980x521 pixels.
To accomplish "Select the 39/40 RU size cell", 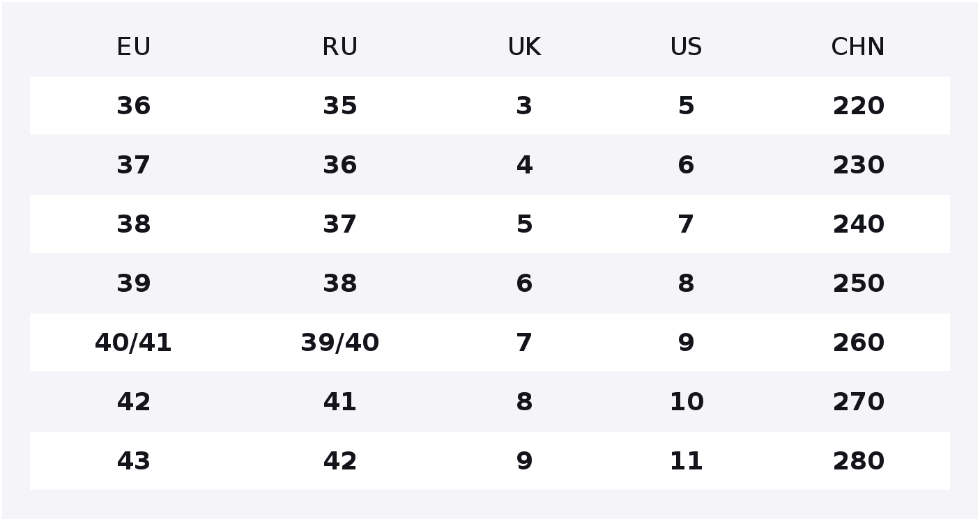I will (x=339, y=343).
